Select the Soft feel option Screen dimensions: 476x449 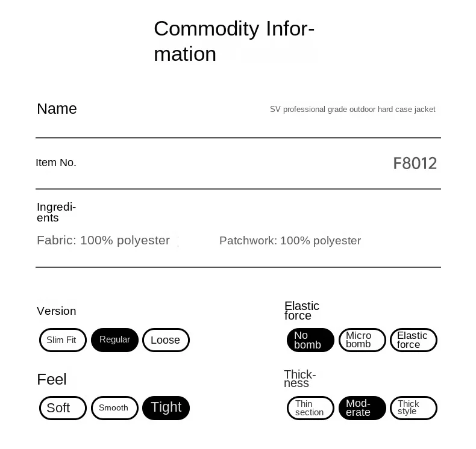pyautogui.click(x=63, y=408)
